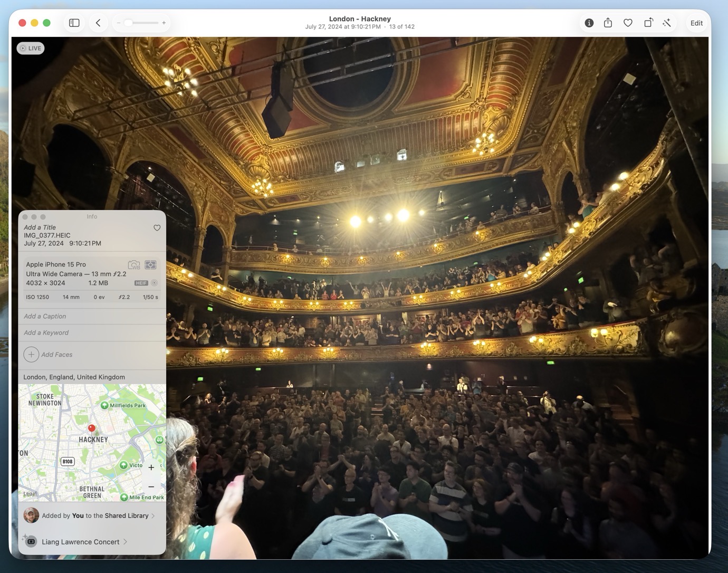Toggle favorite heart in the toolbar

click(x=628, y=23)
